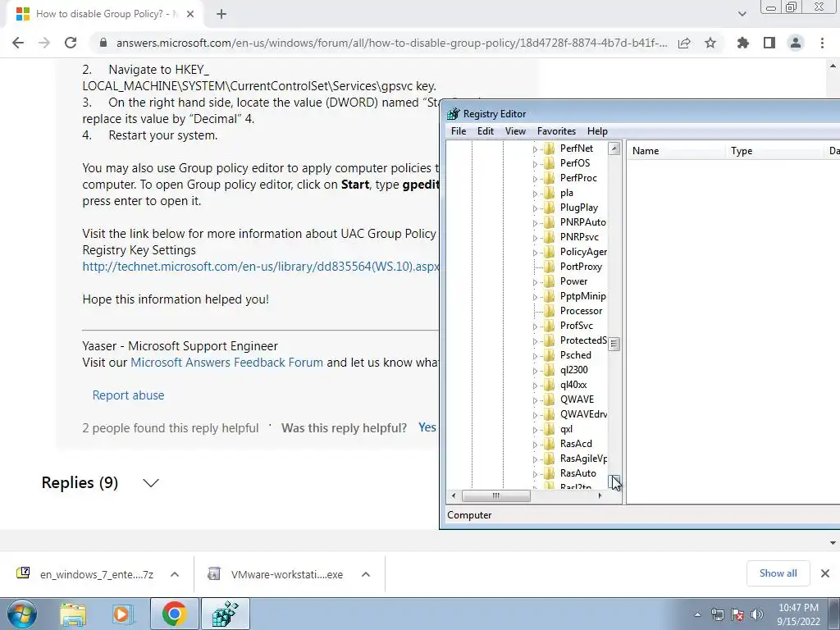Click the taskbar clock 10:47 PM

[798, 614]
